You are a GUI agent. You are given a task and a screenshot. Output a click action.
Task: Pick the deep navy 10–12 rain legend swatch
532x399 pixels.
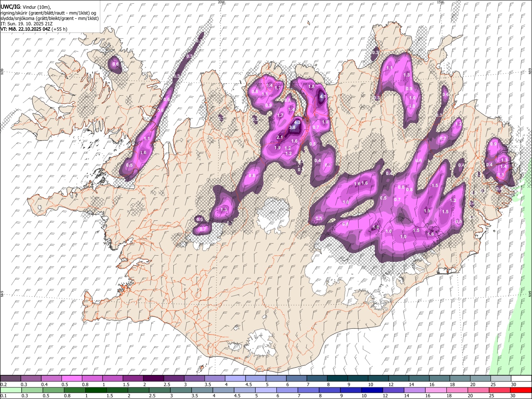(x=372, y=390)
